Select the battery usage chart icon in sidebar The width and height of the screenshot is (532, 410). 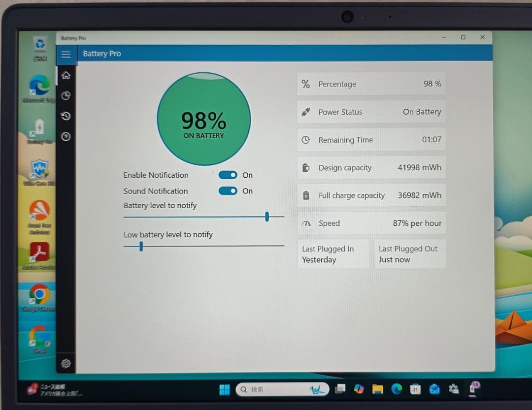coord(66,95)
